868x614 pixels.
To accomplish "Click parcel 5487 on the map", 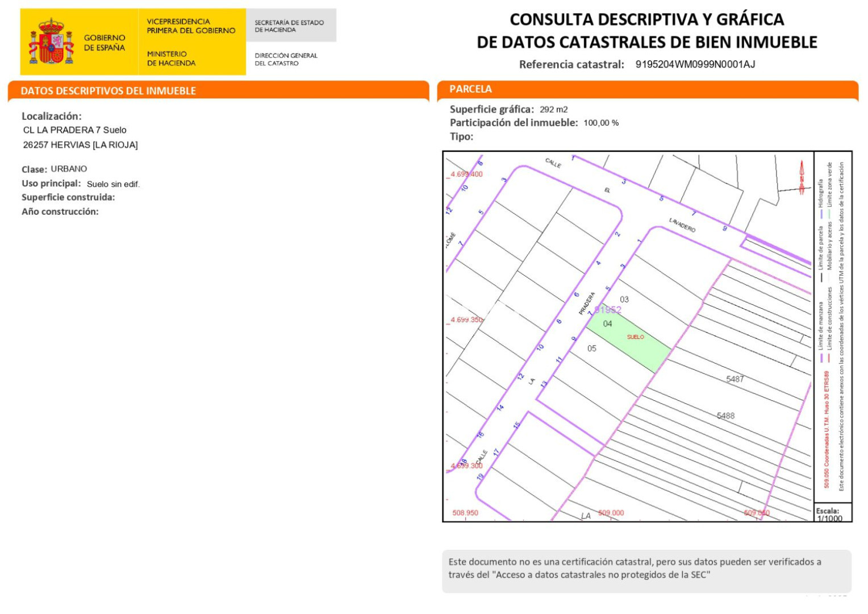I will (735, 379).
